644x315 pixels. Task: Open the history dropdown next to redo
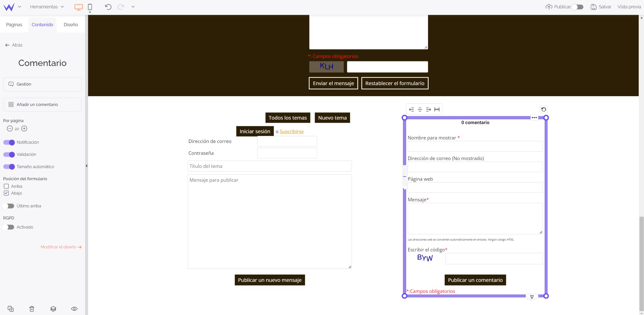(x=133, y=7)
